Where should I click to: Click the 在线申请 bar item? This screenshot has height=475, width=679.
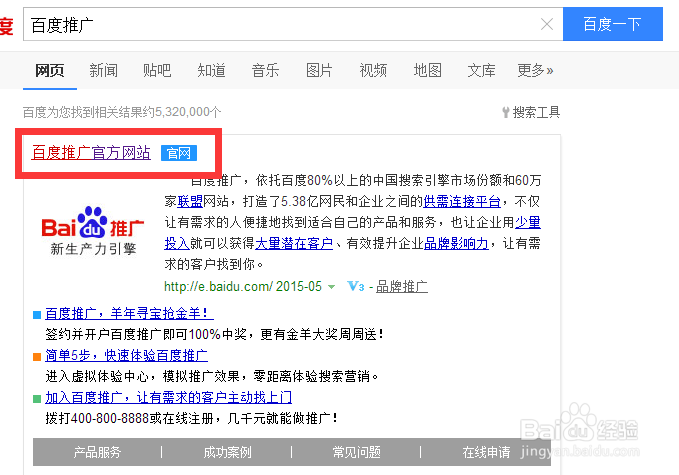(486, 452)
